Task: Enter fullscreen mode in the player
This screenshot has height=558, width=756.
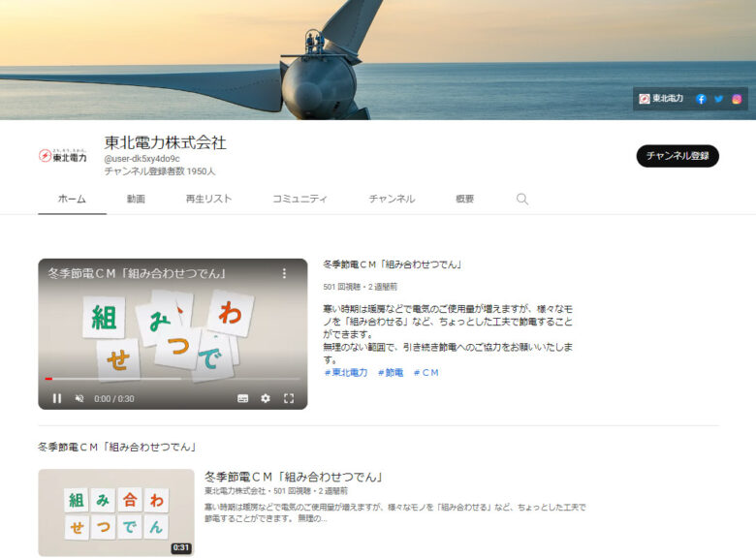Action: pyautogui.click(x=288, y=398)
